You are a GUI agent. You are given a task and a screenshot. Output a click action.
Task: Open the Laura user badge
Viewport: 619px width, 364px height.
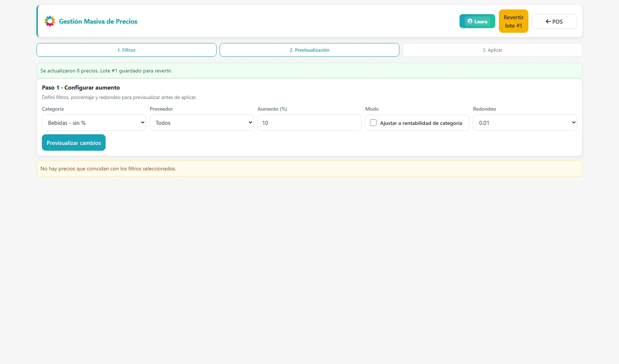coord(477,21)
